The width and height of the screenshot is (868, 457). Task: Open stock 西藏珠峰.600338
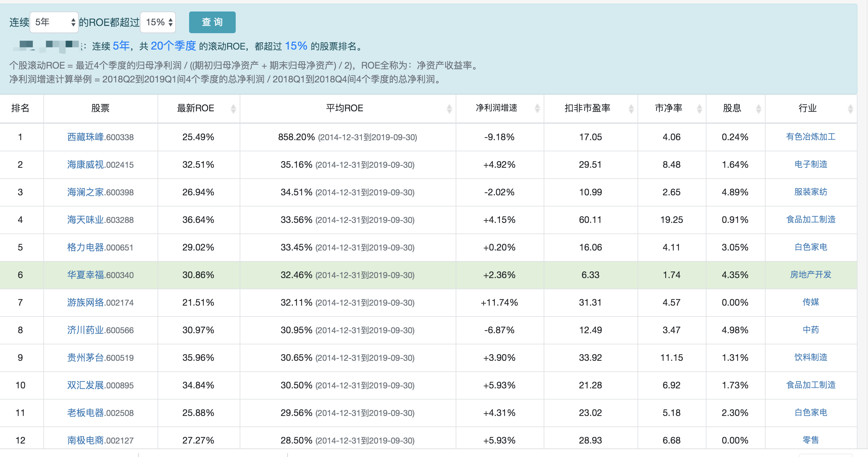[100, 137]
